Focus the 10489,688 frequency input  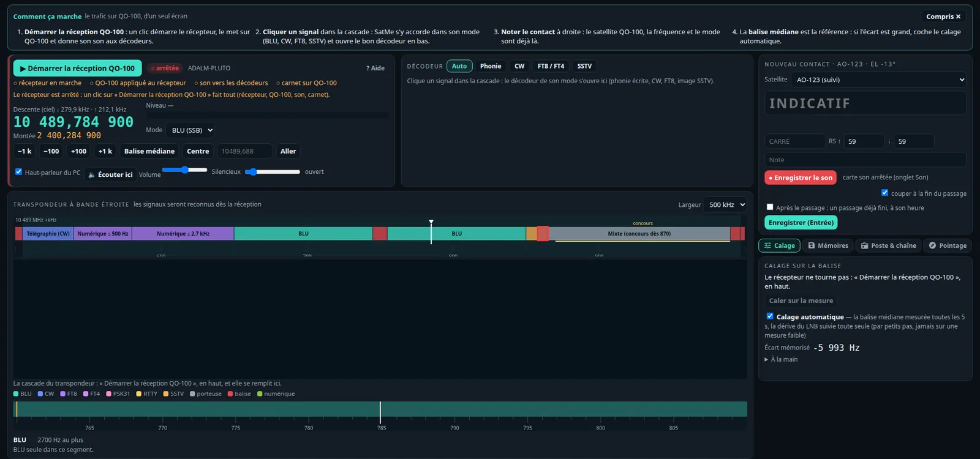point(244,151)
